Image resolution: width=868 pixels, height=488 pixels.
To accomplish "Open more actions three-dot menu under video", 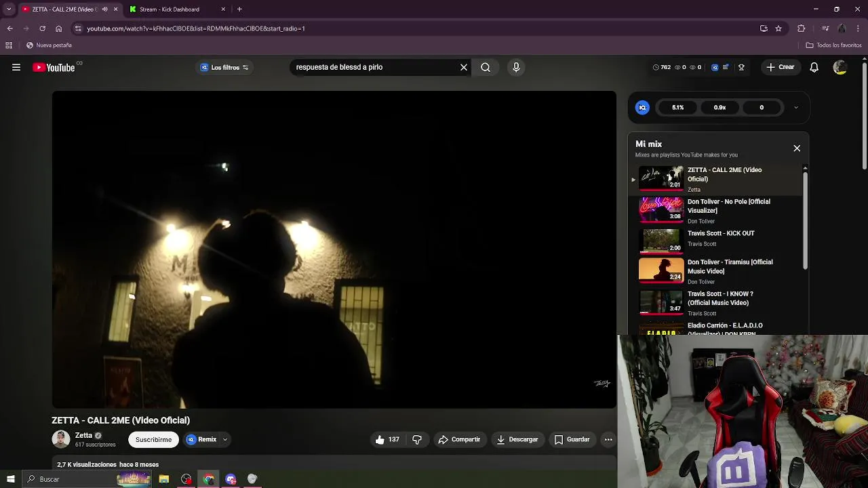I will (608, 439).
